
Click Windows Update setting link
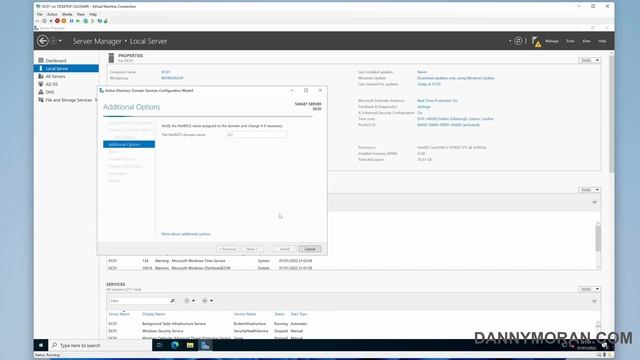click(x=456, y=78)
